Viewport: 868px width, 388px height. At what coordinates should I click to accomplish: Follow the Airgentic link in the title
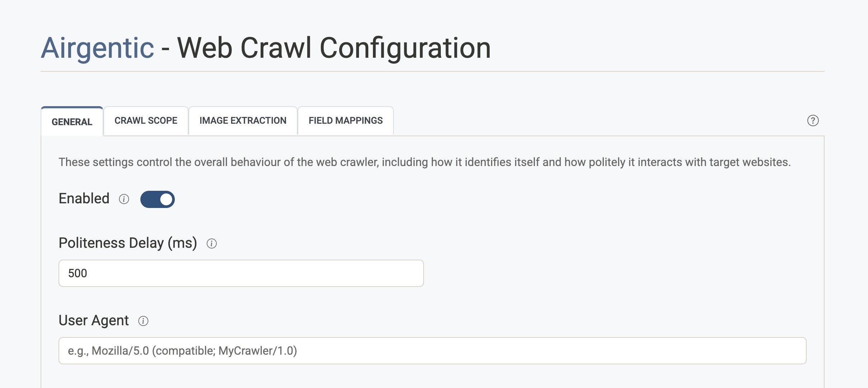coord(97,48)
